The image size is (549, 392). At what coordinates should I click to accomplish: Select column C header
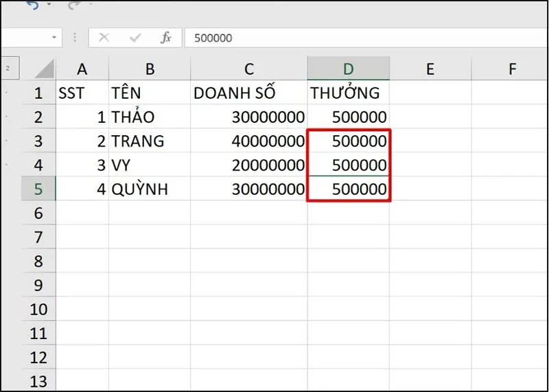pos(249,69)
